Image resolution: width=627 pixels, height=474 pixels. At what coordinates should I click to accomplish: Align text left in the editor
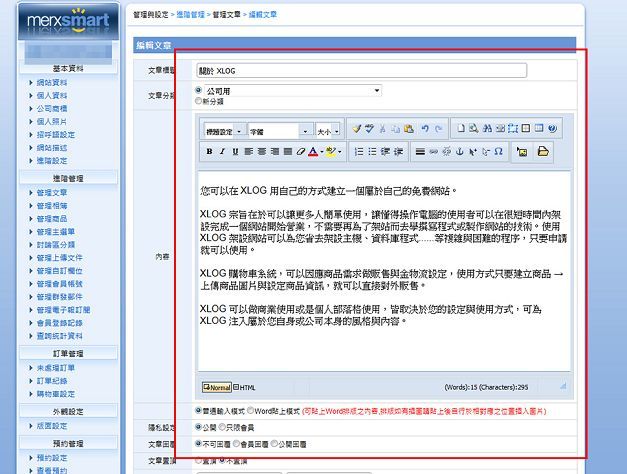[248, 152]
